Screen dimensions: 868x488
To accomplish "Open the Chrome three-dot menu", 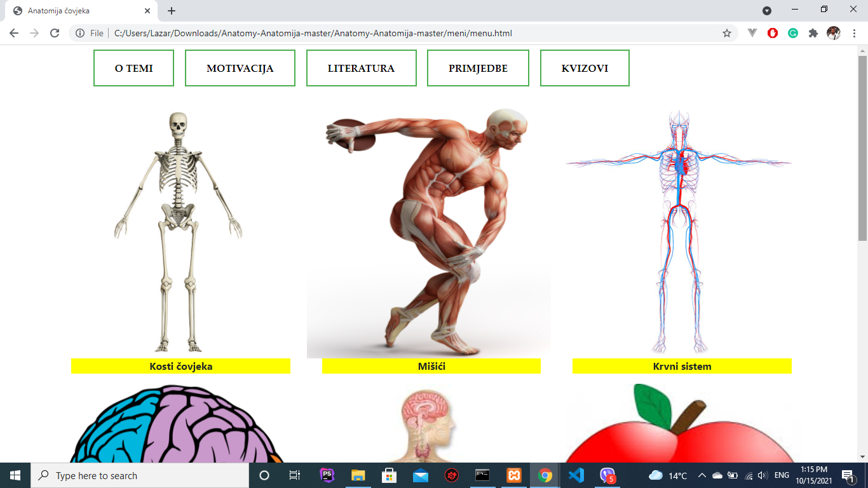I will click(853, 33).
